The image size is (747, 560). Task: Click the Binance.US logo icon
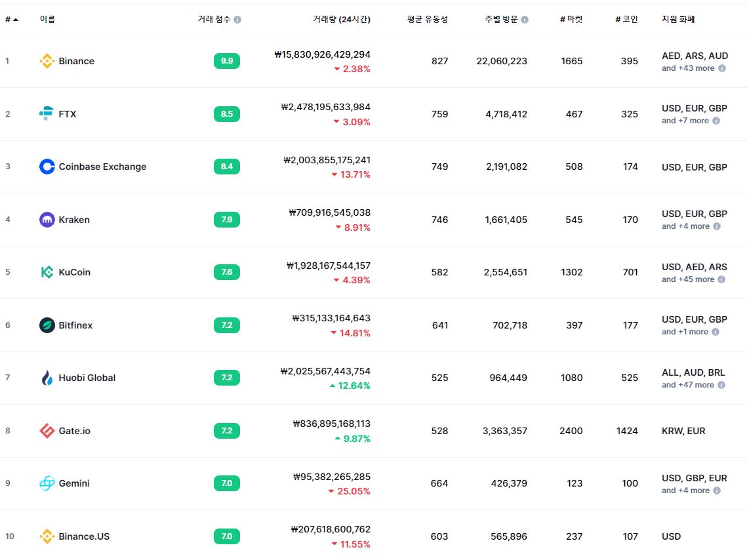click(47, 536)
